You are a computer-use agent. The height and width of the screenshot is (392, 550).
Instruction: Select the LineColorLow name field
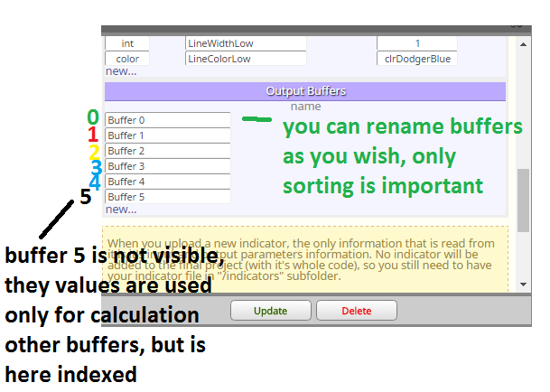[x=246, y=59]
